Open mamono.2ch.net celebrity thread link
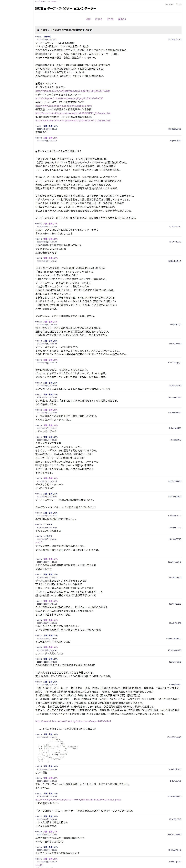This screenshot has height=868, width=186. (73, 91)
